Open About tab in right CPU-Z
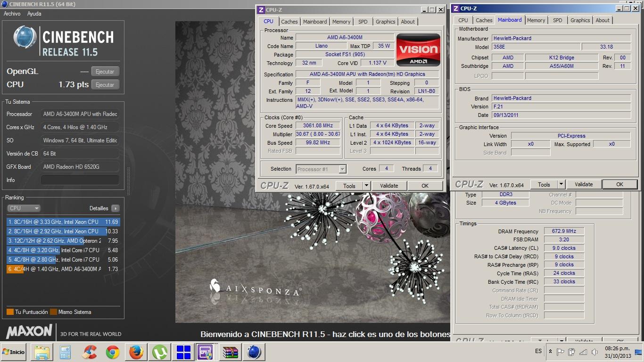 coord(603,20)
